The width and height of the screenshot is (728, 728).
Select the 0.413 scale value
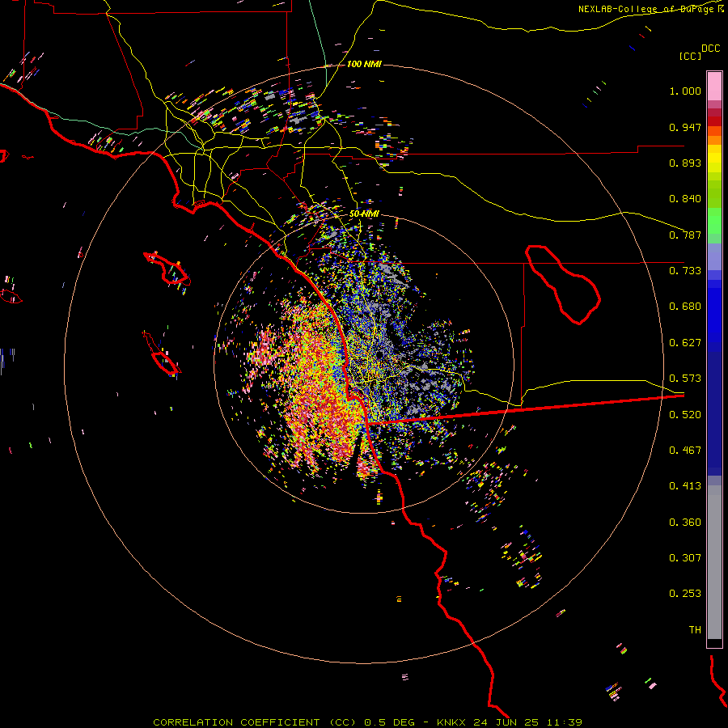(x=685, y=486)
